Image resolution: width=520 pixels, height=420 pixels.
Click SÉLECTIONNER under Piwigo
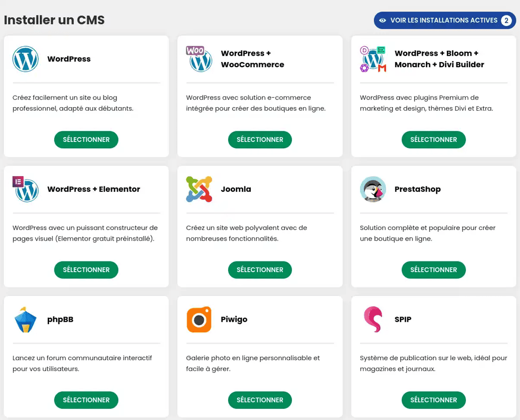pyautogui.click(x=260, y=400)
